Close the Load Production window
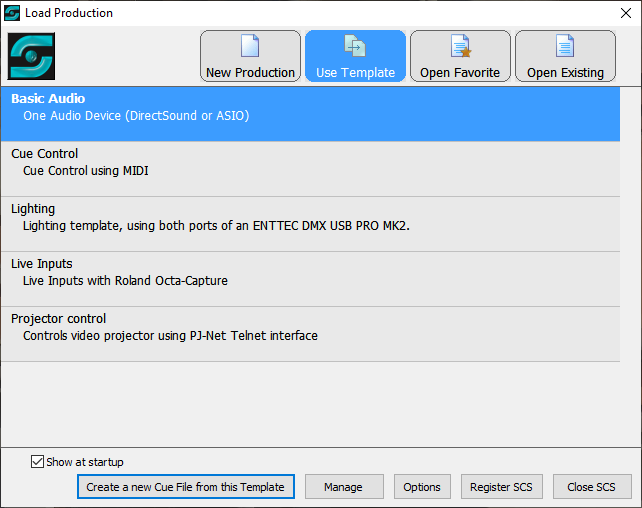 625,13
